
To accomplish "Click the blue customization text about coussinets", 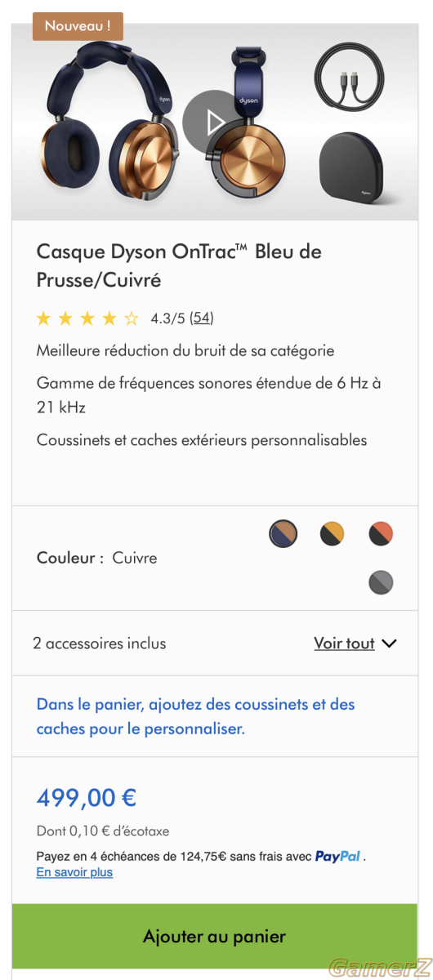I will coord(196,716).
